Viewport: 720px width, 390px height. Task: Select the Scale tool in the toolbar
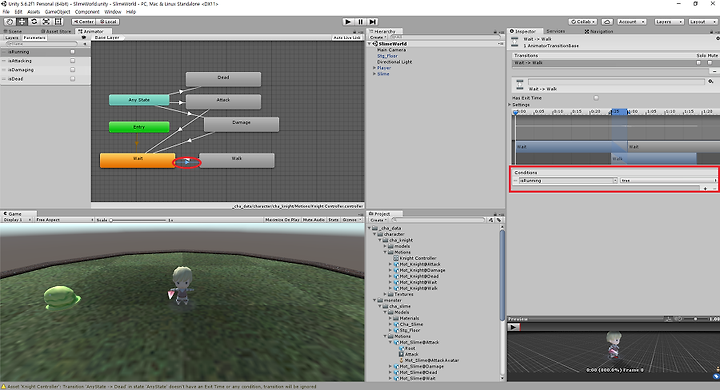pos(46,22)
